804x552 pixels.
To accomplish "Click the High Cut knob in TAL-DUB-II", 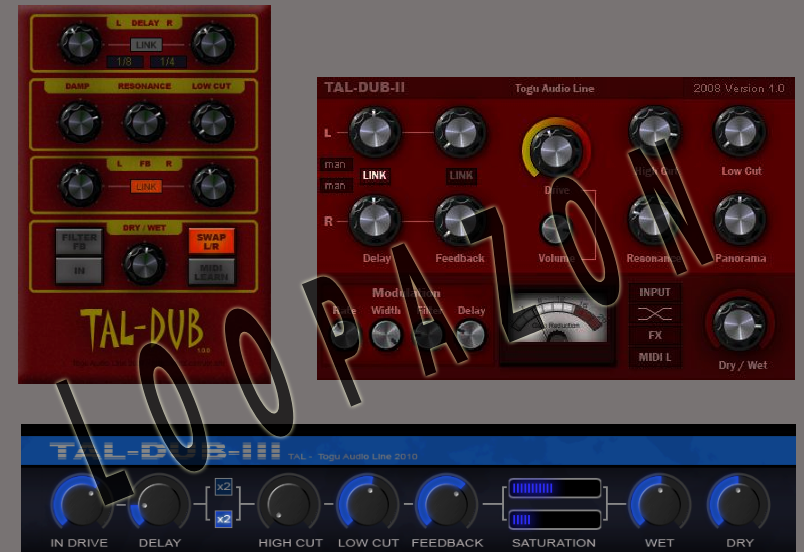I will click(x=655, y=131).
